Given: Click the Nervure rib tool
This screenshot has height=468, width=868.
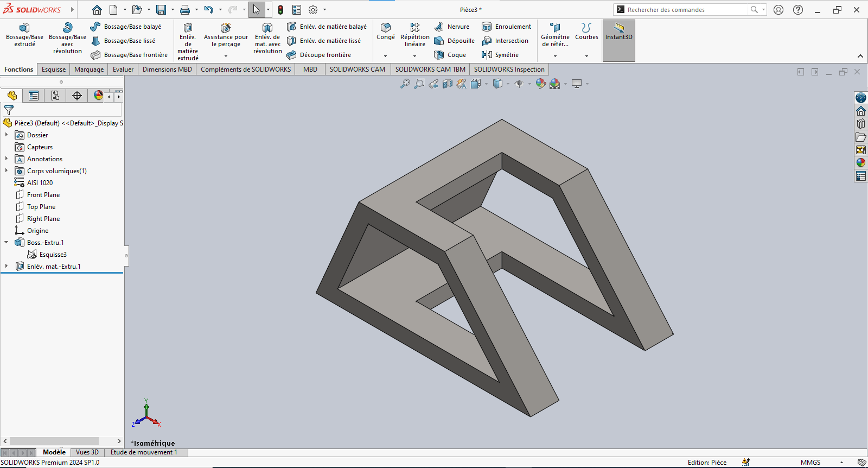Looking at the screenshot, I should point(452,27).
